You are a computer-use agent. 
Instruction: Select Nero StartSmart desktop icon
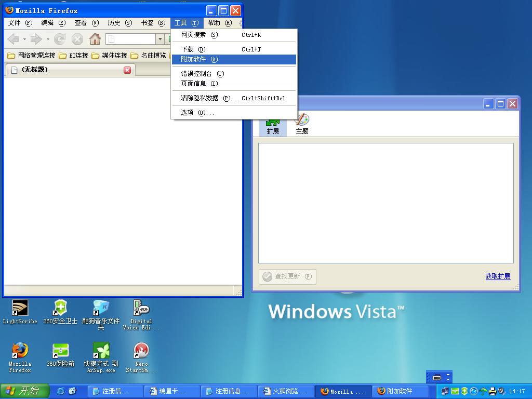[141, 358]
